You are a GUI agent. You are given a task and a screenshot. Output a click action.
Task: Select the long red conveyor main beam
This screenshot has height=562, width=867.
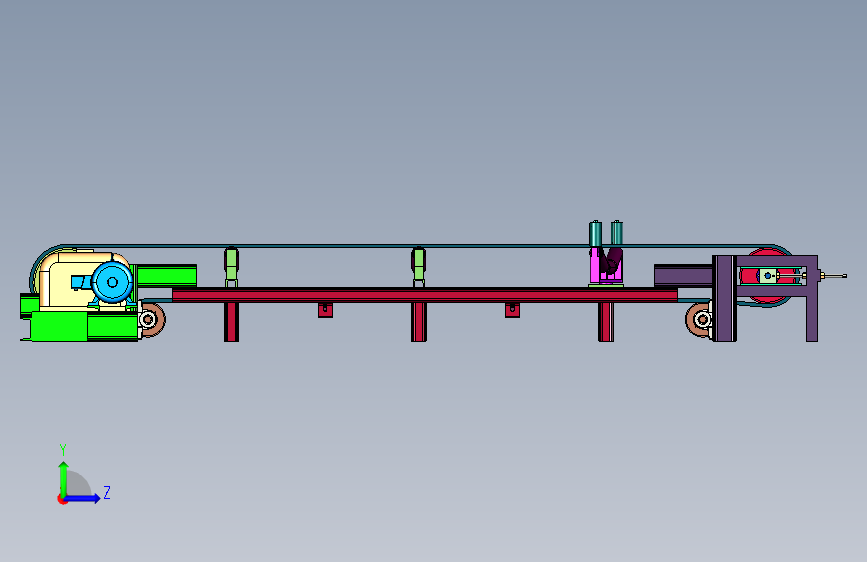[425, 295]
